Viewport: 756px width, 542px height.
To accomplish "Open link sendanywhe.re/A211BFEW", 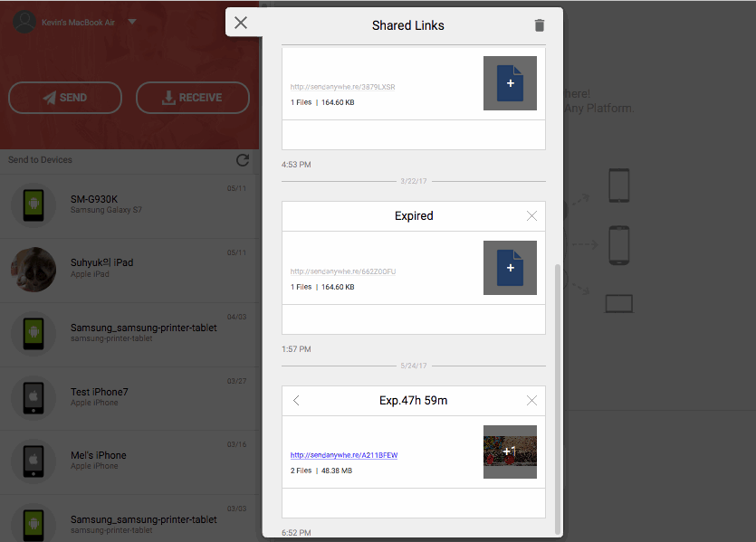I will 344,455.
